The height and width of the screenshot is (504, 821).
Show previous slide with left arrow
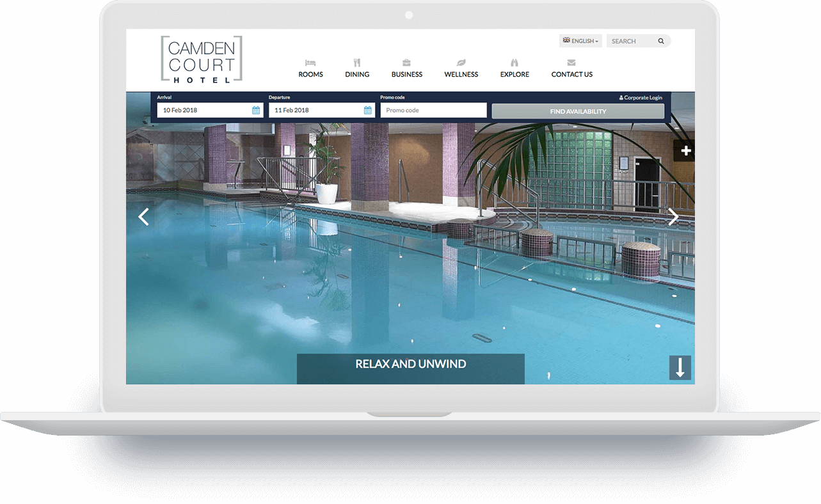coord(143,217)
